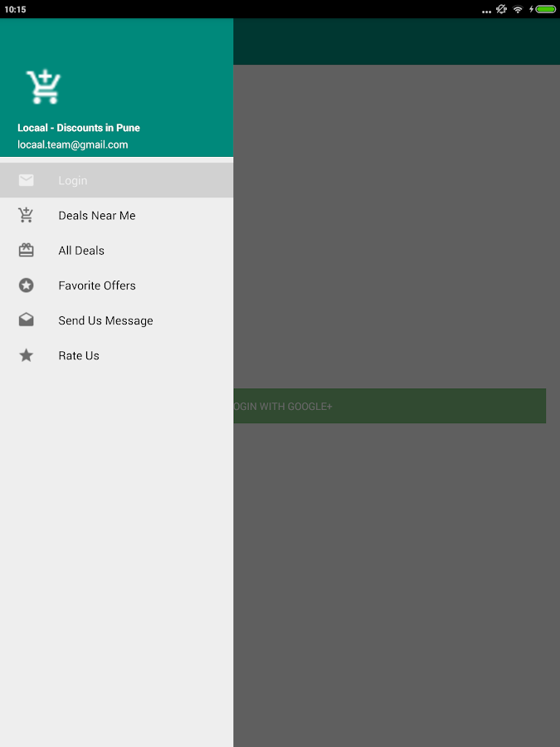Tap the battery charging indicator
This screenshot has width=560, height=747.
543,9
